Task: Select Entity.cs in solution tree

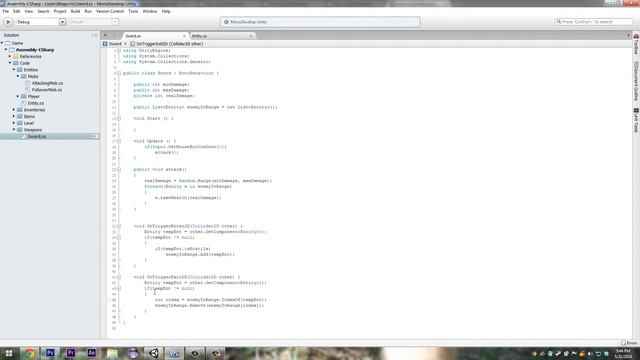Action: click(36, 103)
